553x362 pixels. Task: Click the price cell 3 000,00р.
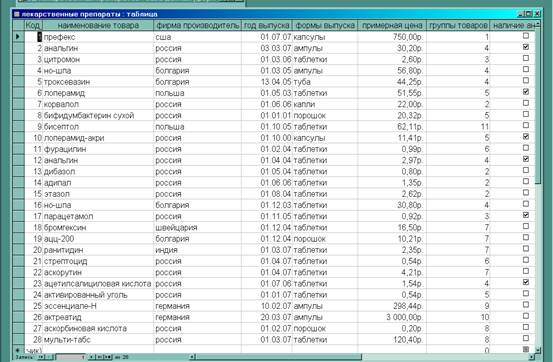(x=392, y=317)
